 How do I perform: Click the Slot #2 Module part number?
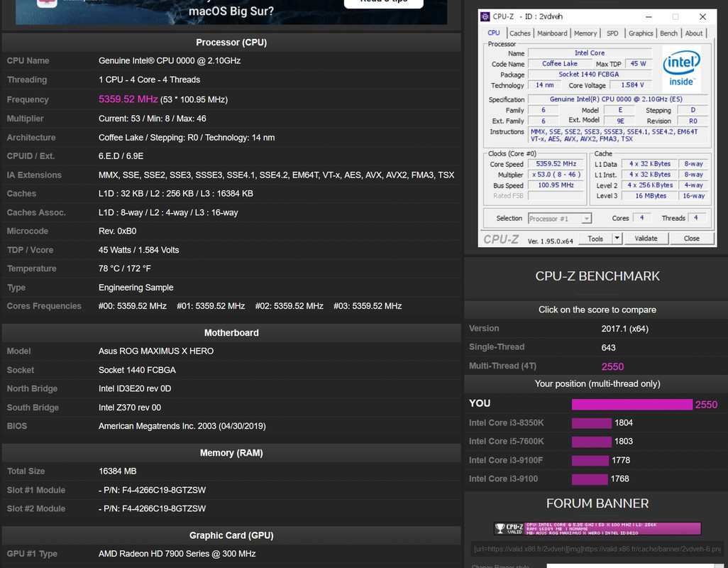coord(152,509)
